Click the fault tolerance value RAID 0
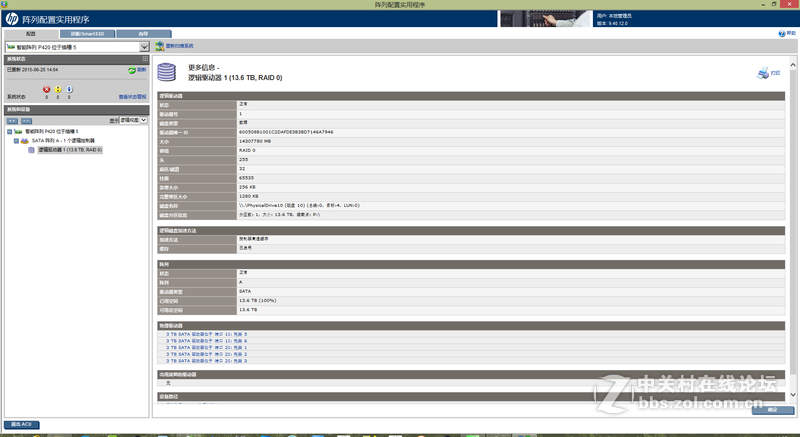 [x=247, y=150]
